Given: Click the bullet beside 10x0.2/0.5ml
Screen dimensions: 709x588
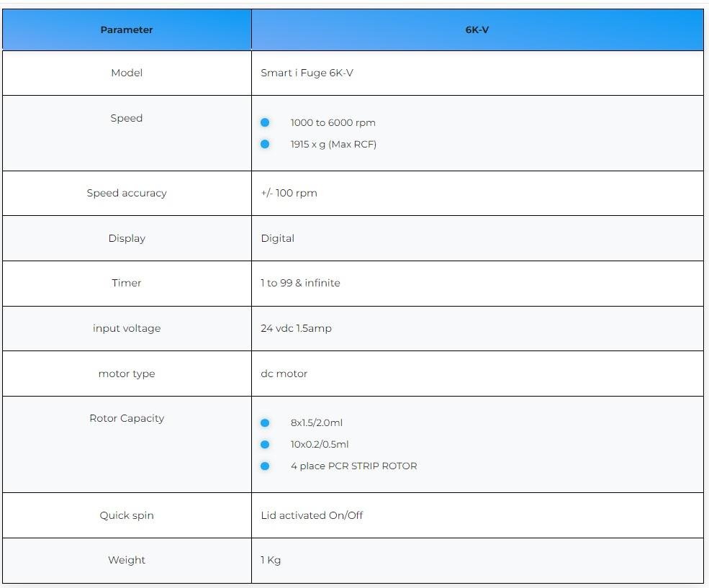Looking at the screenshot, I should tap(265, 444).
